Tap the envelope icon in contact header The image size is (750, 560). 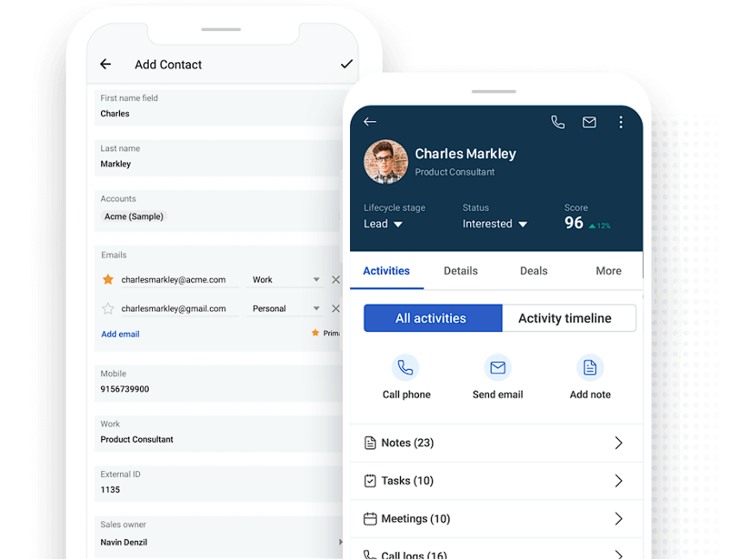pos(589,123)
